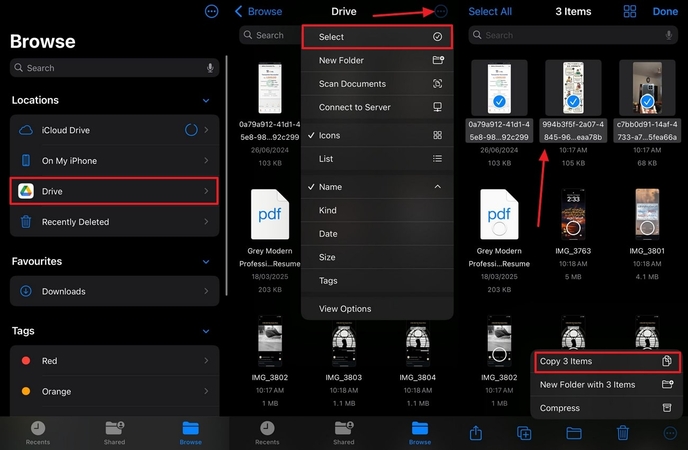Open the Grey Modern Resume pdf in Drive
688x450 pixels.
pos(270,214)
